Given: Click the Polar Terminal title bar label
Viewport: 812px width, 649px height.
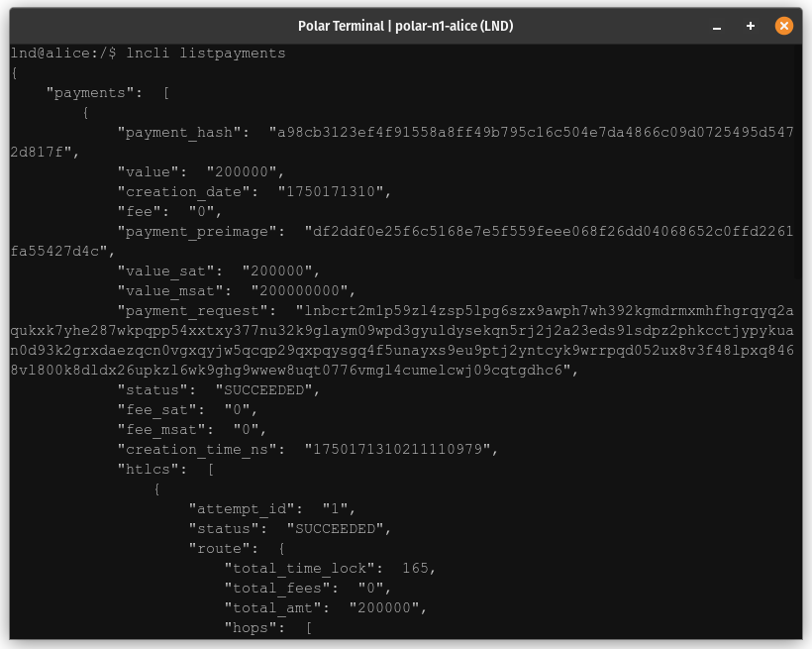Looking at the screenshot, I should [x=406, y=26].
